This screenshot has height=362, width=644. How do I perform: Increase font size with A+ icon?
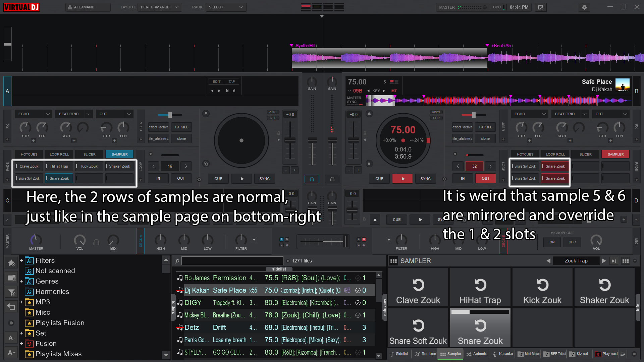point(11,352)
